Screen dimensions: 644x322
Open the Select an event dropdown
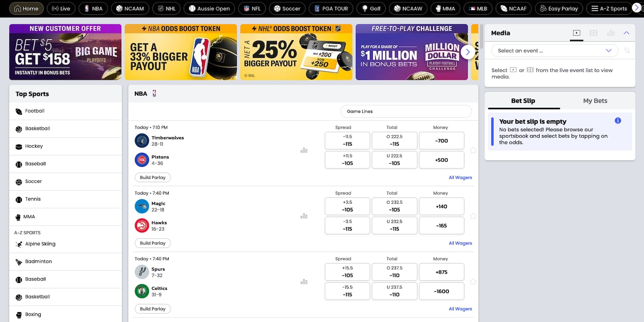(x=555, y=51)
